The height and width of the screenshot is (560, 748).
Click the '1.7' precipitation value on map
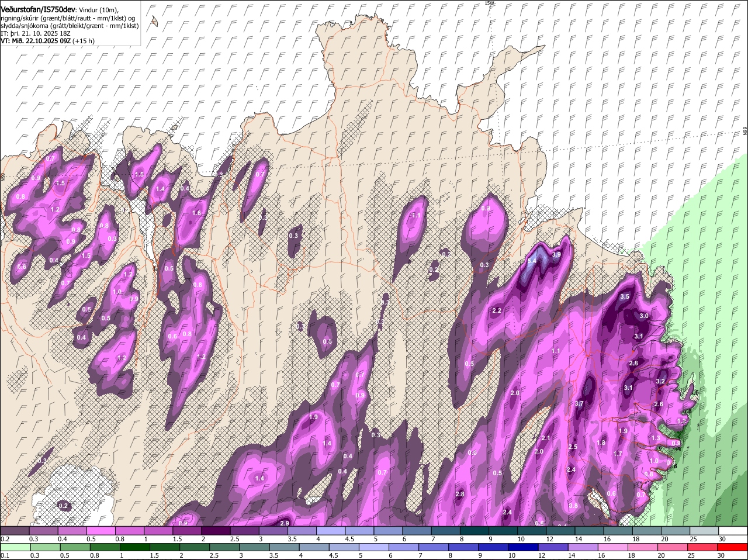(x=618, y=454)
